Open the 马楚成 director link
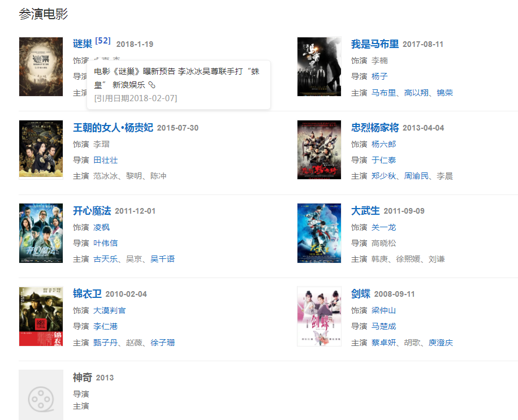The height and width of the screenshot is (420, 518). (x=383, y=326)
